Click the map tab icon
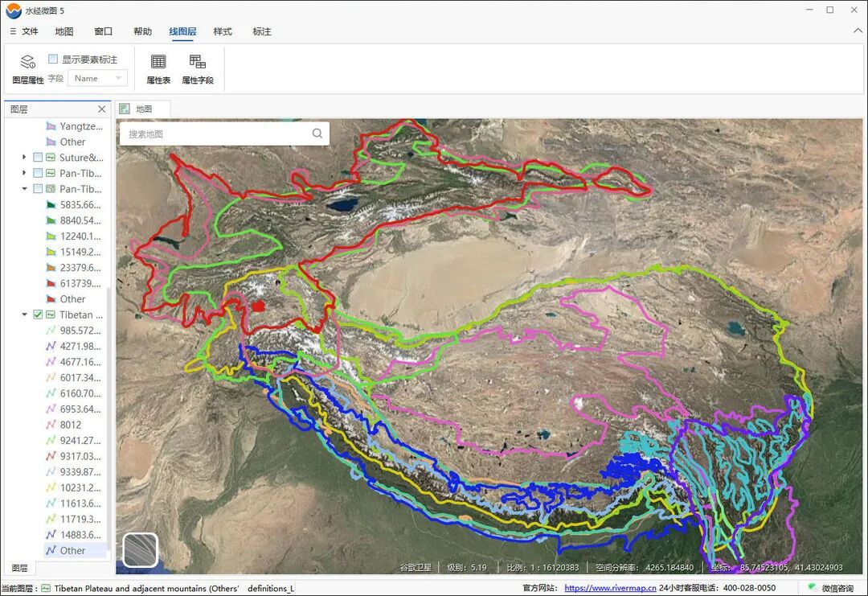Image resolution: width=868 pixels, height=596 pixels. coord(125,109)
